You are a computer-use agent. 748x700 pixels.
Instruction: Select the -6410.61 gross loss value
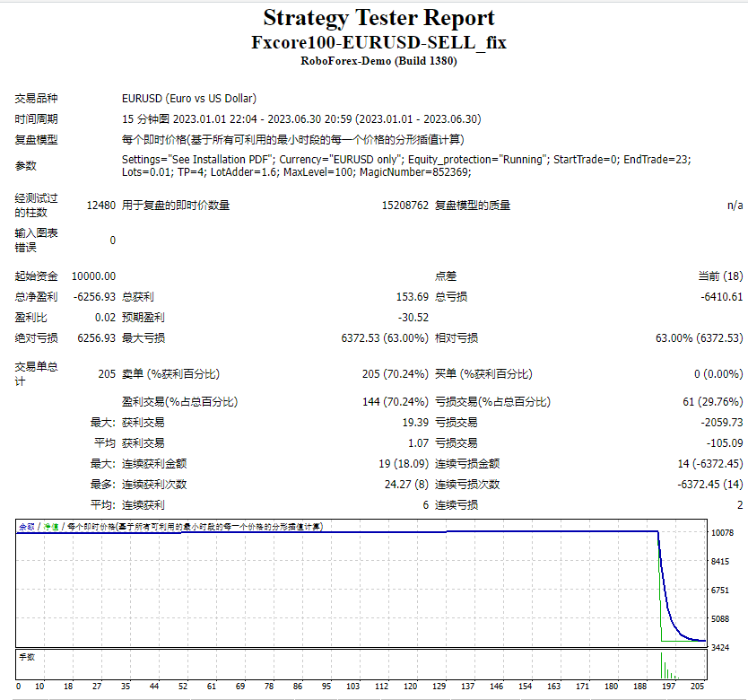[722, 297]
